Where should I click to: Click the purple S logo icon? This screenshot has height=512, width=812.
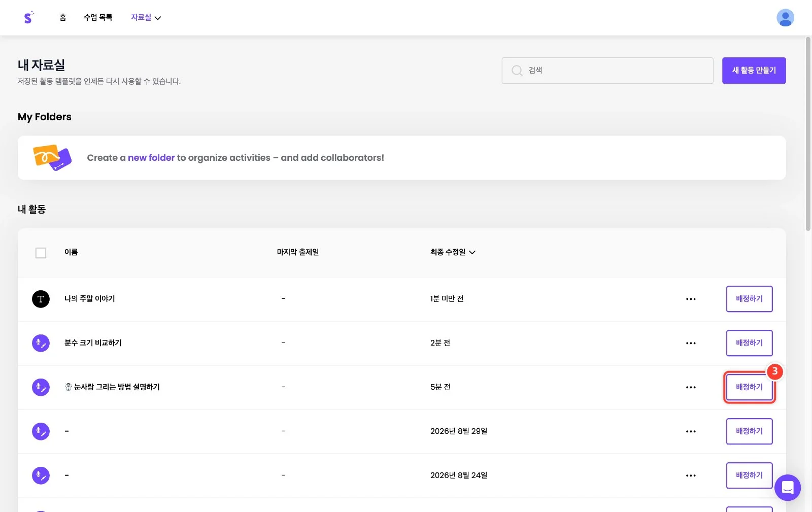tap(28, 18)
